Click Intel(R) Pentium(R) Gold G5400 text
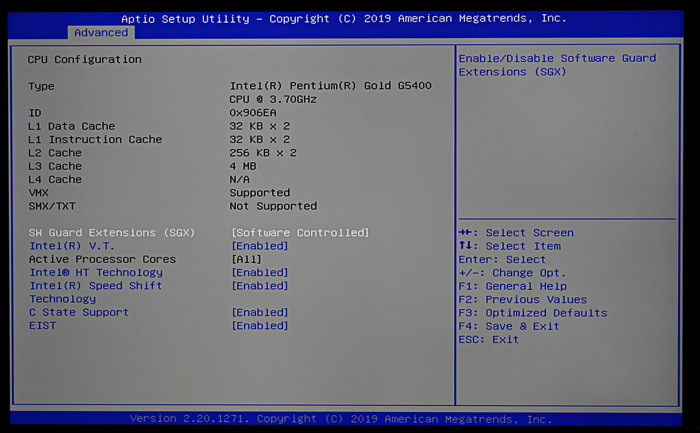The image size is (700, 433). 330,86
